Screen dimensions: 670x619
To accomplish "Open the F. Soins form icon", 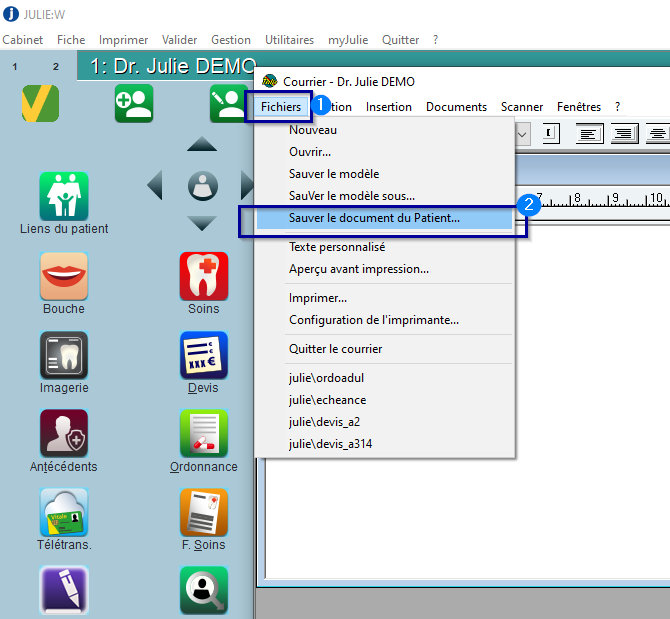I will [204, 512].
